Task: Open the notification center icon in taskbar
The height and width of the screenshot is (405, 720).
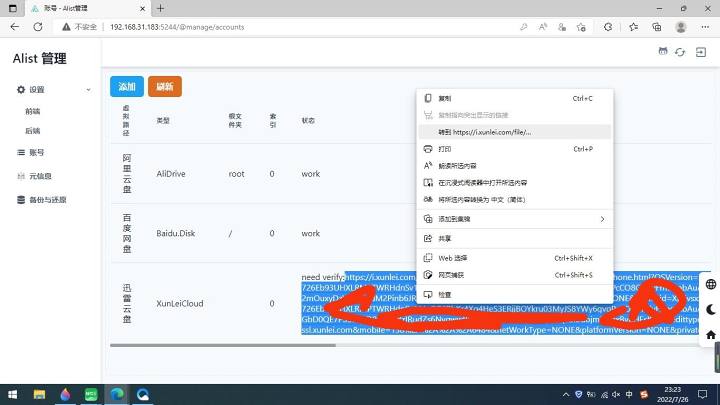Action: (x=703, y=394)
